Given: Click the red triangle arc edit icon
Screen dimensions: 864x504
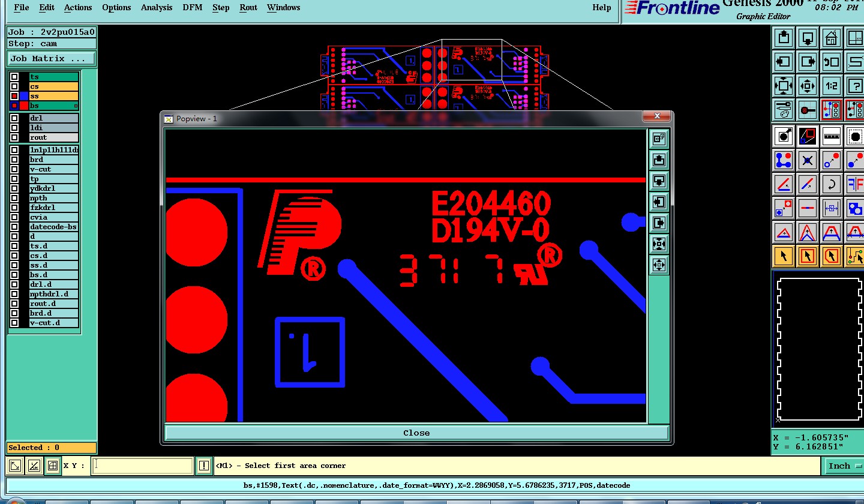Looking at the screenshot, I should point(784,232).
